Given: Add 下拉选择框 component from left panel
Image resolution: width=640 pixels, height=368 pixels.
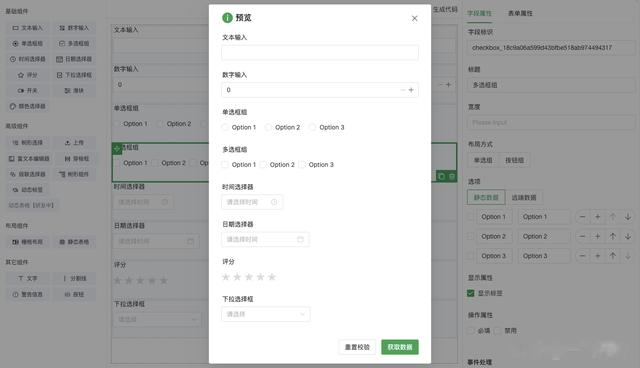Looking at the screenshot, I should pos(74,75).
